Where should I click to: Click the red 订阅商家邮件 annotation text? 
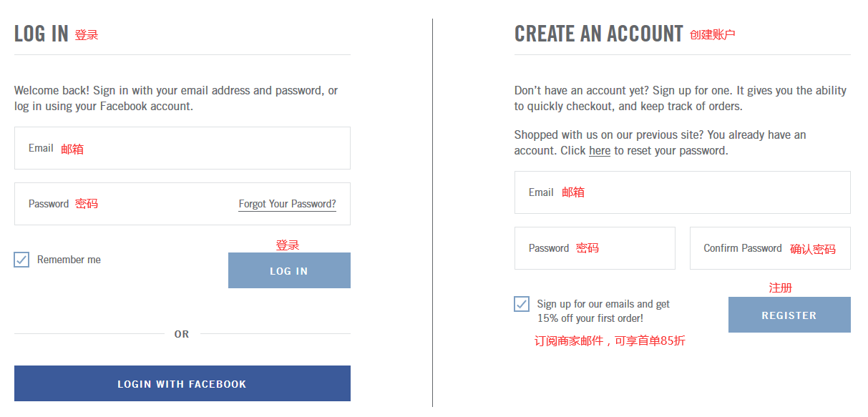[610, 341]
